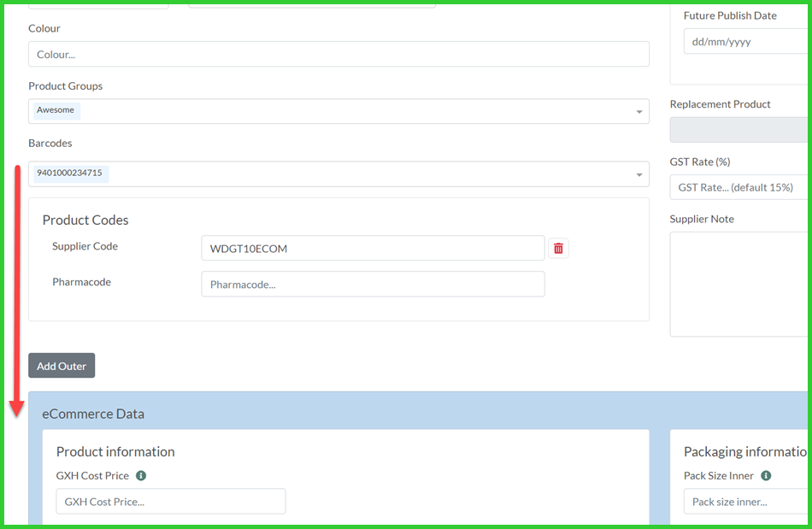Click the info icon beside GXH Cost Price
This screenshot has height=529, width=812.
(x=141, y=475)
